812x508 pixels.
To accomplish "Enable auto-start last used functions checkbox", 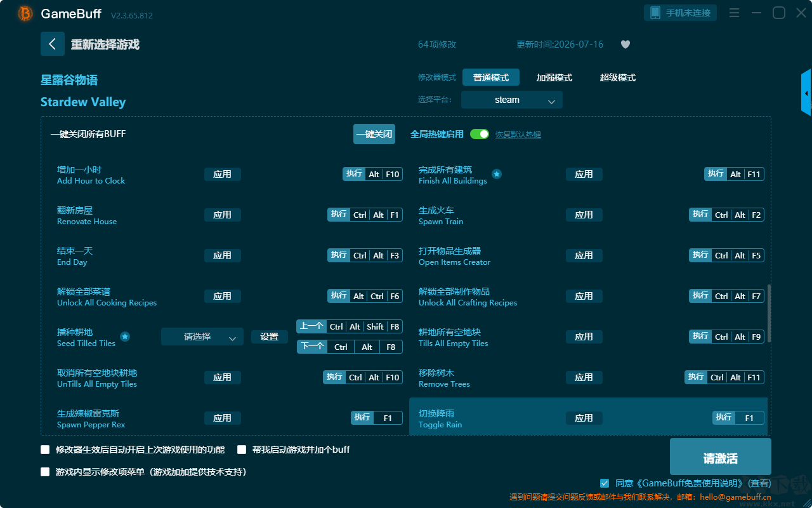I will [45, 450].
